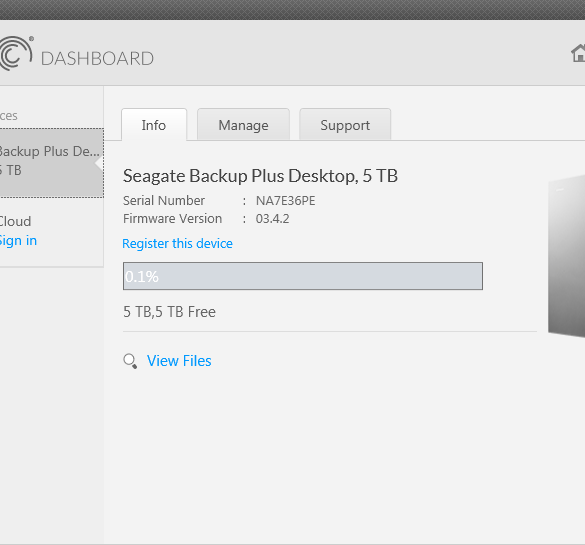Screen dimensions: 585x545
Task: Click the Cloud section label
Action: tap(15, 221)
